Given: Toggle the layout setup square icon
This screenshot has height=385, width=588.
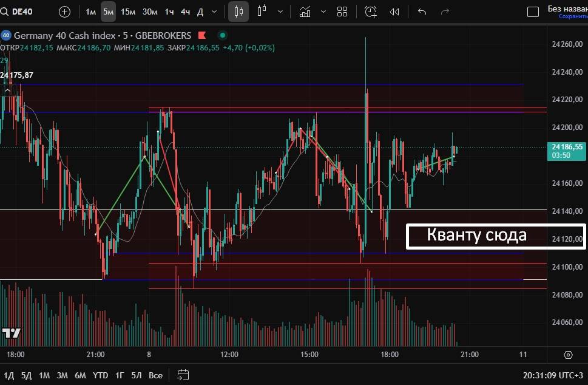Looking at the screenshot, I should pos(533,12).
